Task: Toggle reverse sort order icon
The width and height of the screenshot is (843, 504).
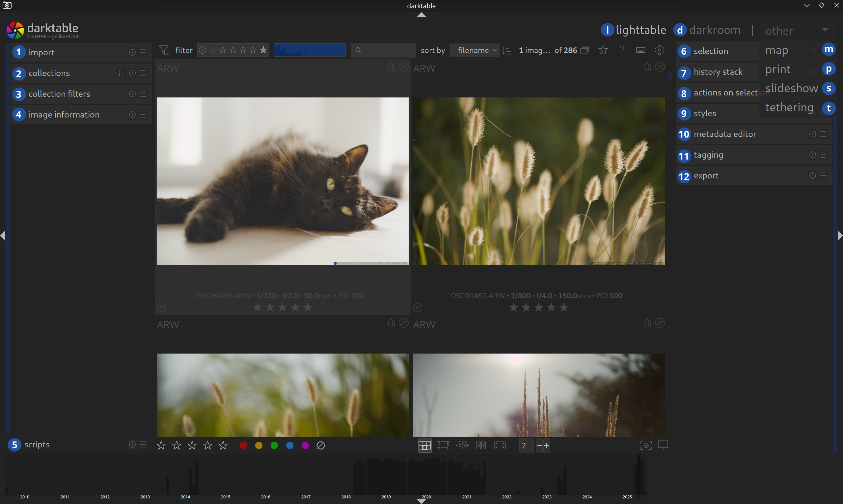Action: pos(507,50)
